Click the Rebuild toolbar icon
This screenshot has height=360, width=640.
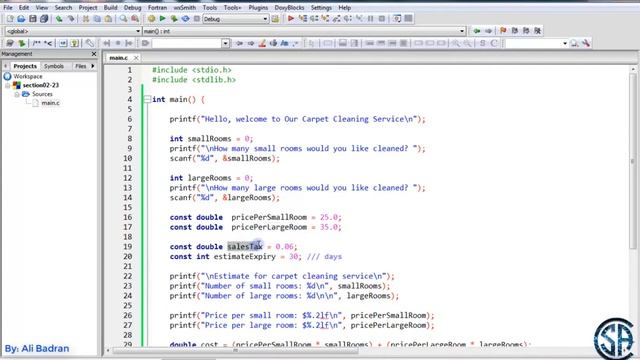pos(185,19)
